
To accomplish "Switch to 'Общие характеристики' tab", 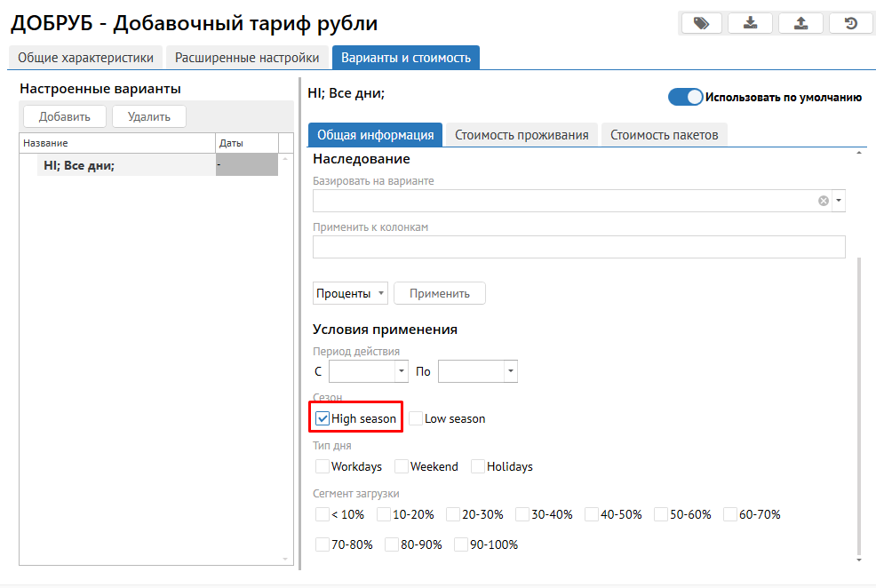I will tap(85, 58).
